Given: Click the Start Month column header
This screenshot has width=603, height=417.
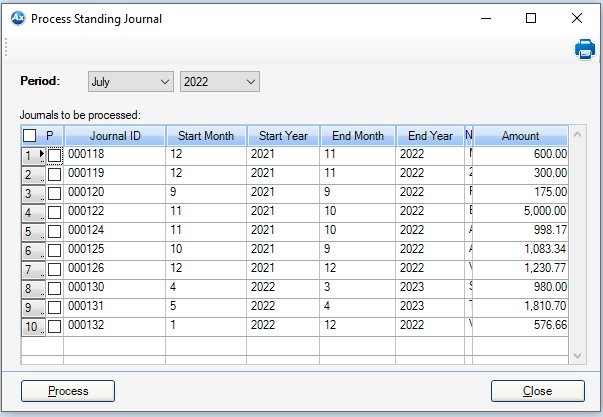Looking at the screenshot, I should coord(206,136).
